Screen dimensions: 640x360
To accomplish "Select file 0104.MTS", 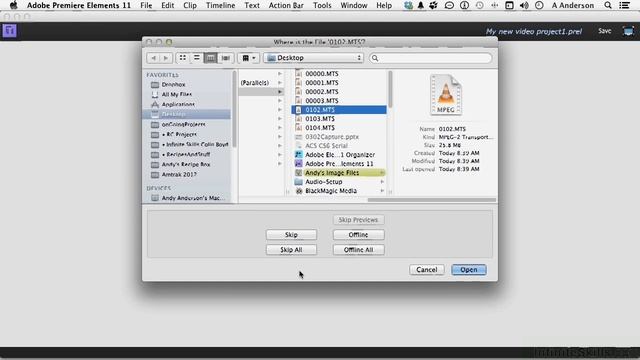I will [320, 128].
